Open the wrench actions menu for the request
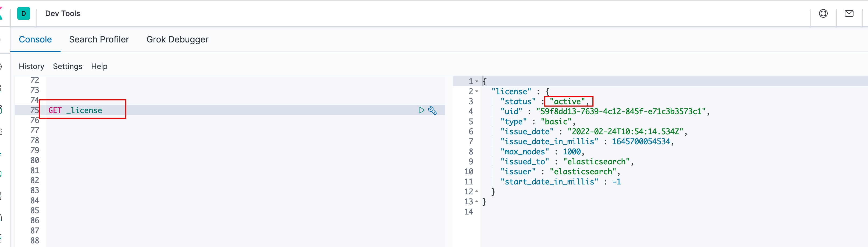The height and width of the screenshot is (247, 868). pos(432,110)
